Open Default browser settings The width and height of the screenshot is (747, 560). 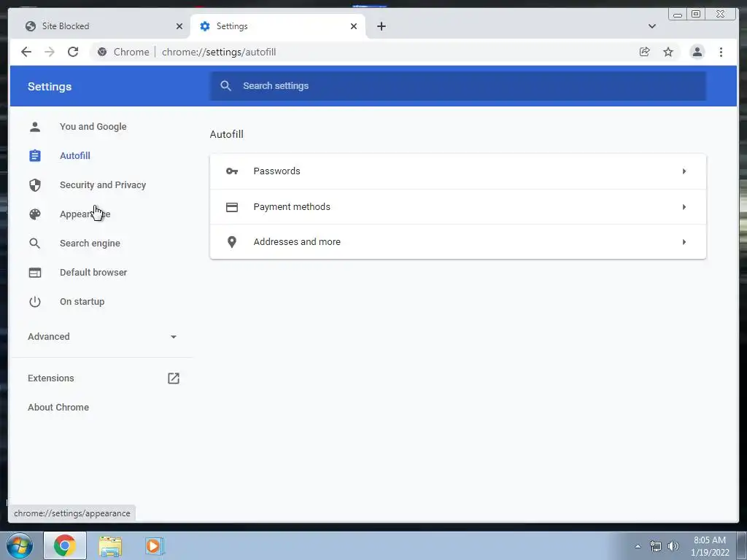tap(93, 273)
